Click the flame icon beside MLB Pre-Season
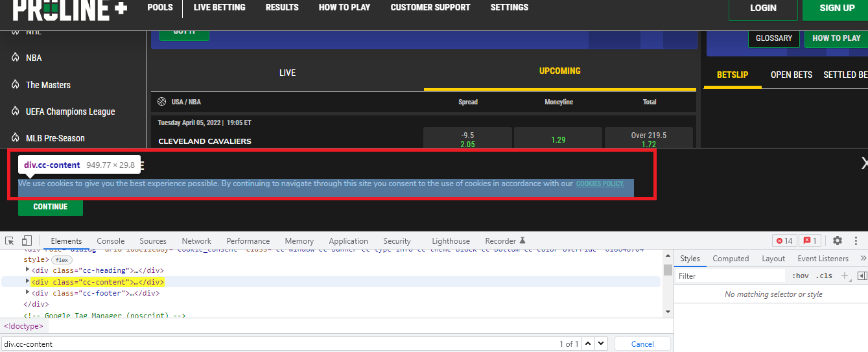The width and height of the screenshot is (868, 352). [x=15, y=138]
